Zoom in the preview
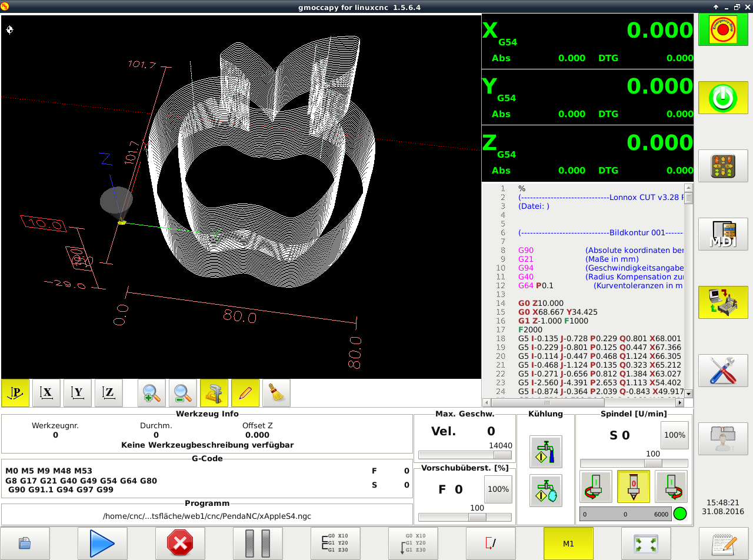753x560 pixels. pos(152,393)
